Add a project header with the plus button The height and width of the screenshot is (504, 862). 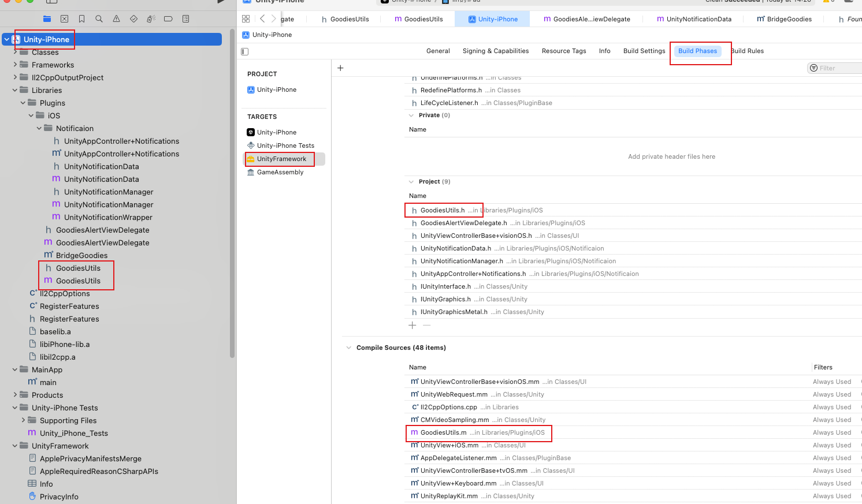[412, 326]
